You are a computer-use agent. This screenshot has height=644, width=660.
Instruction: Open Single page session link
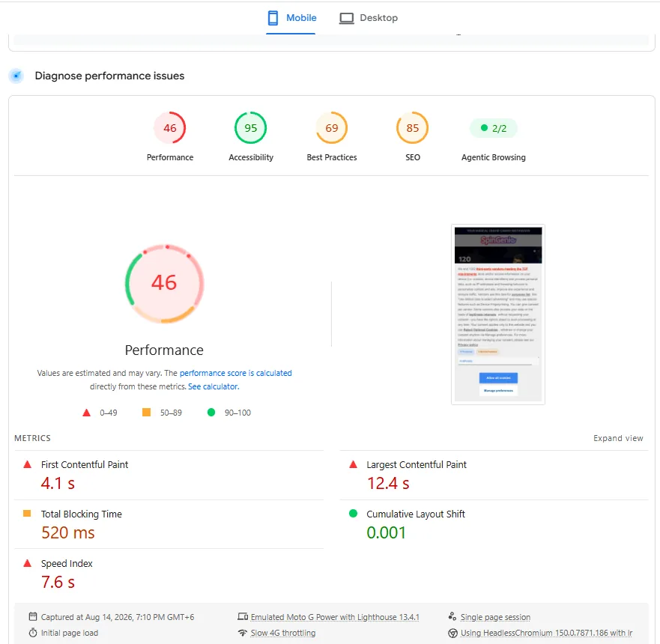tap(495, 617)
